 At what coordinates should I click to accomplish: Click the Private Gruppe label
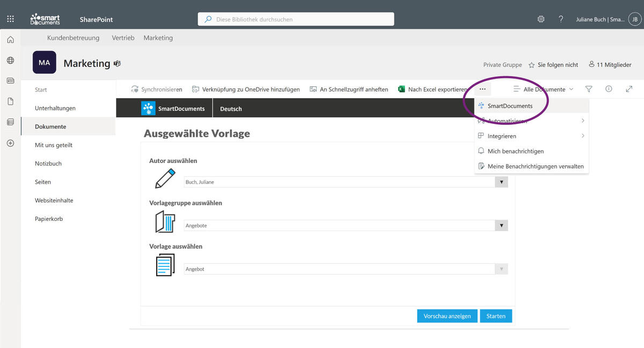[502, 65]
